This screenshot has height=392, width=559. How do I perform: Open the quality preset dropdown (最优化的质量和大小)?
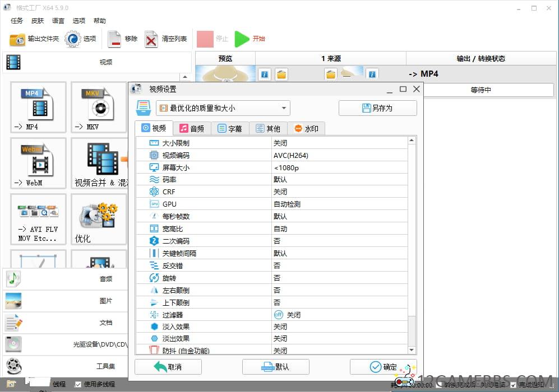click(223, 108)
